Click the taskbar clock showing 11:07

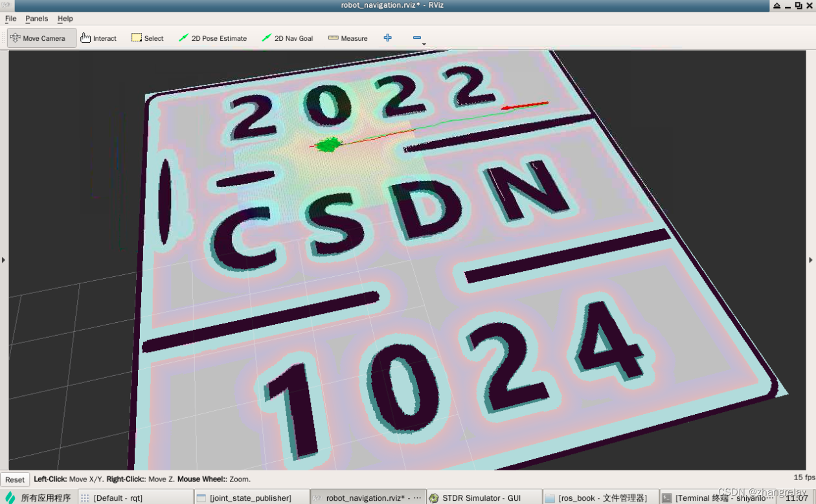pos(796,498)
